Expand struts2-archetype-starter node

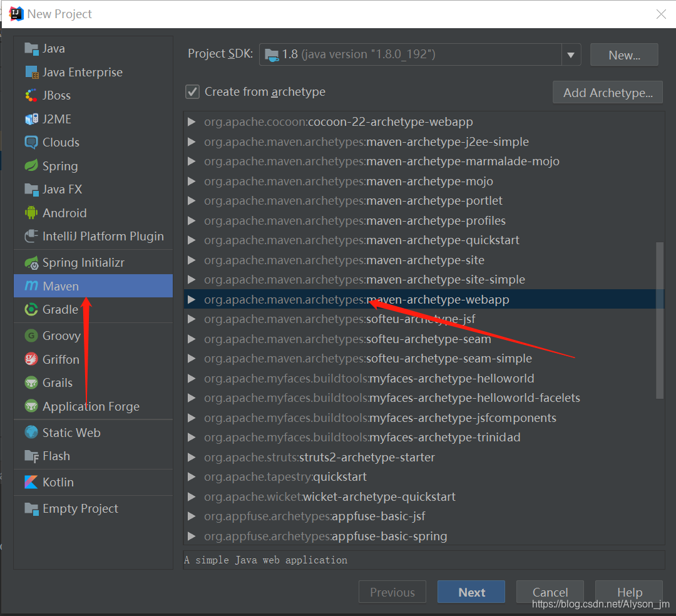point(192,458)
